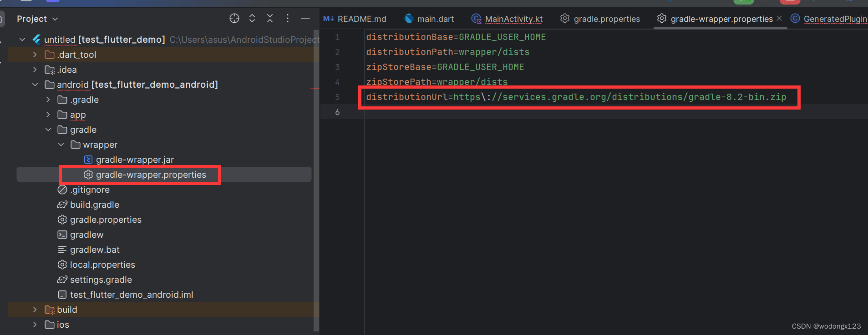The height and width of the screenshot is (335, 868).
Task: Click the Dart icon on main.dart tab
Action: [x=409, y=18]
